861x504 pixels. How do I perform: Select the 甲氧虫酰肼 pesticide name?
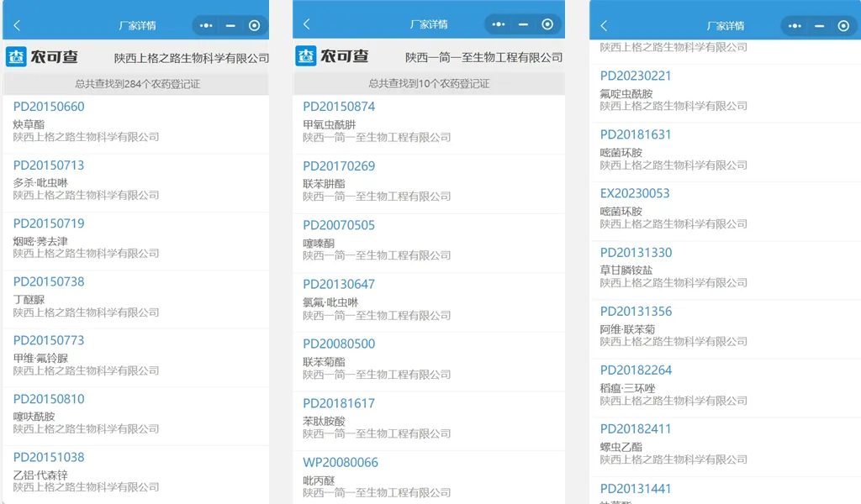pyautogui.click(x=330, y=124)
